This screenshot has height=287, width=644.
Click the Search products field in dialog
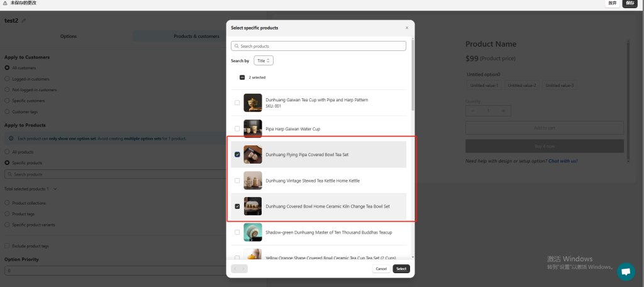(x=319, y=47)
